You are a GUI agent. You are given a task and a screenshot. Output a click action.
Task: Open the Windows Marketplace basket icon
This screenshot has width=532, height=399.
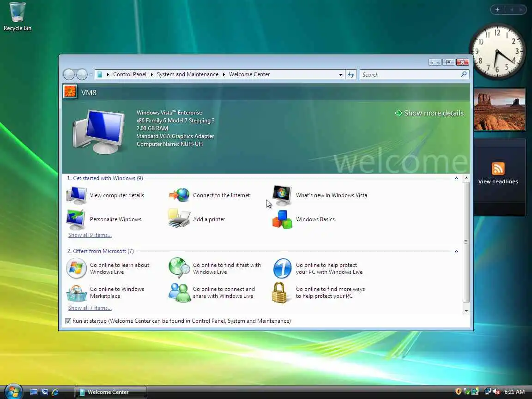point(76,293)
